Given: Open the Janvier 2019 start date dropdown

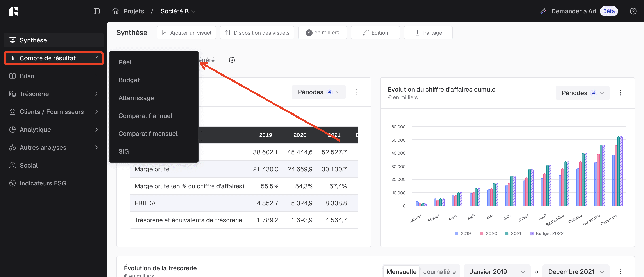Looking at the screenshot, I should (497, 271).
